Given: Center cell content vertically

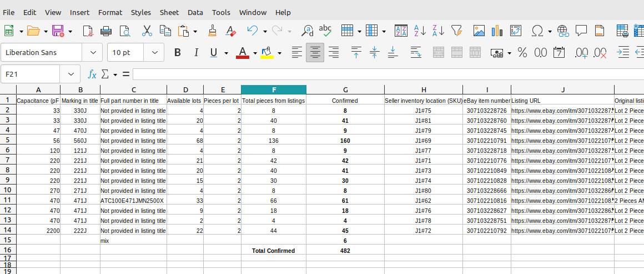Looking at the screenshot, I should click(x=375, y=53).
